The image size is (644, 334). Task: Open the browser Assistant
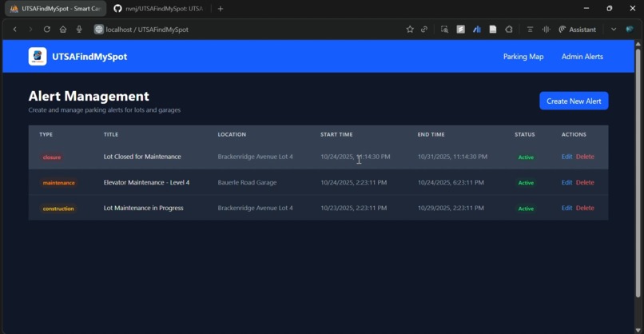click(x=578, y=30)
